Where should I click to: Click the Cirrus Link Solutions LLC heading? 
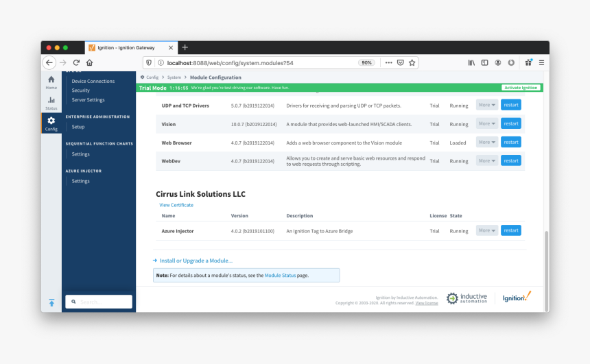click(200, 194)
